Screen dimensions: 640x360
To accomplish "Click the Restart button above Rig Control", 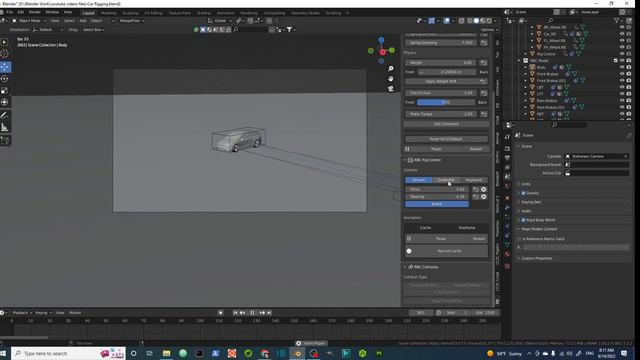I will [476, 149].
